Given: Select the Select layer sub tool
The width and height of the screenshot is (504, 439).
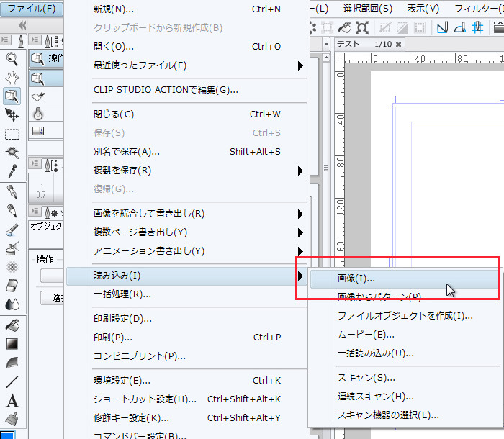Looking at the screenshot, I should click(x=46, y=96).
